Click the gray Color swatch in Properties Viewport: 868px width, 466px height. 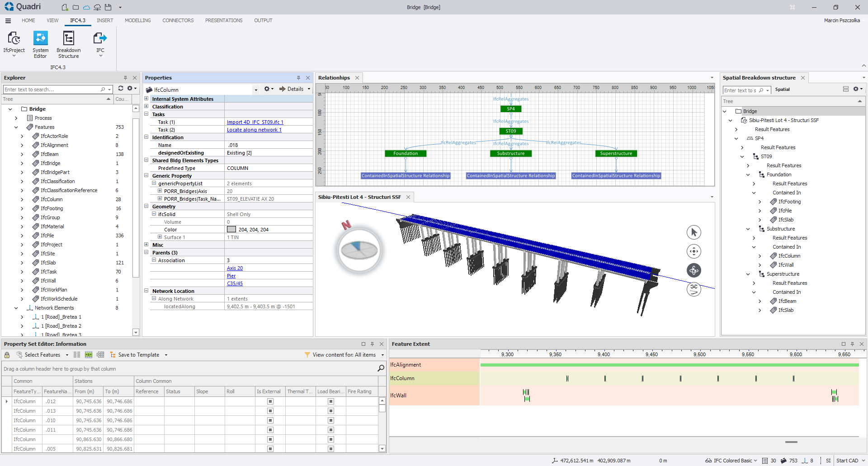tap(231, 230)
